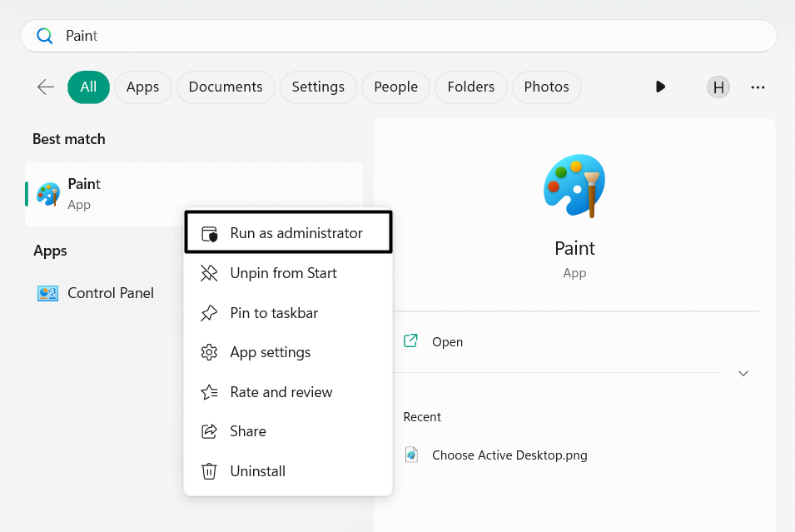Filter results by Photos
The image size is (795, 532).
coord(546,87)
